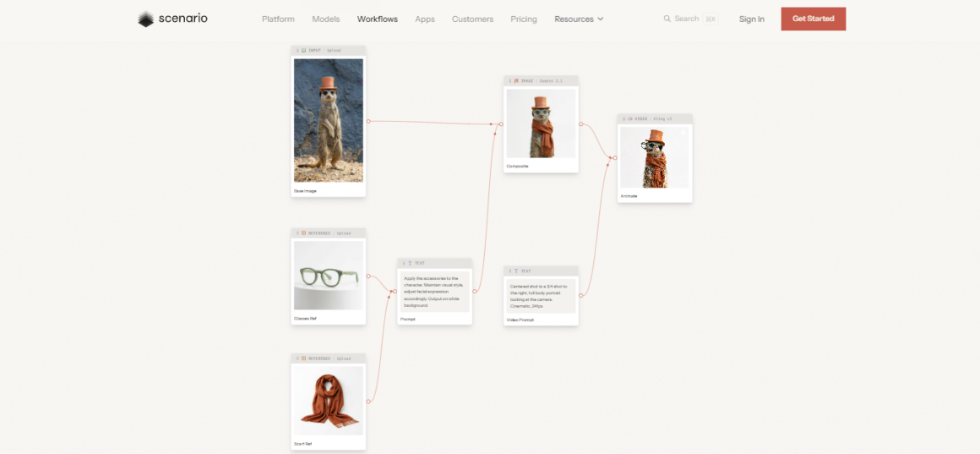Click the search magnifier icon
This screenshot has height=454, width=980.
(667, 19)
